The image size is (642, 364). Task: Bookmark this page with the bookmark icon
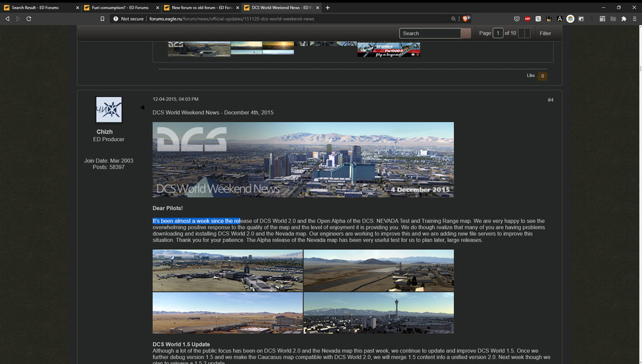coord(102,19)
